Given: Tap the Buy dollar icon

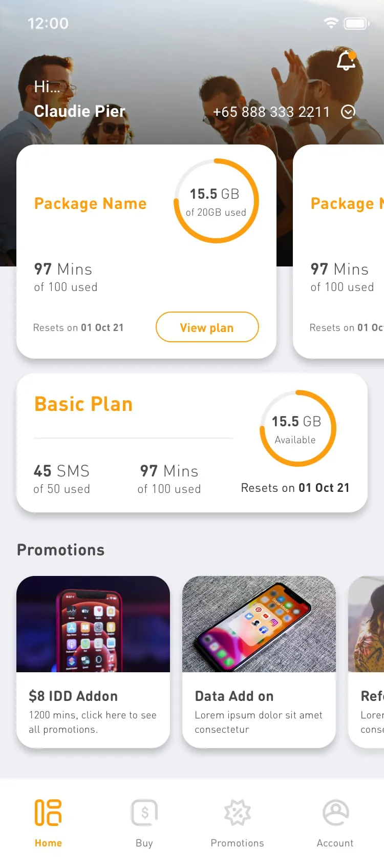Looking at the screenshot, I should [x=144, y=813].
